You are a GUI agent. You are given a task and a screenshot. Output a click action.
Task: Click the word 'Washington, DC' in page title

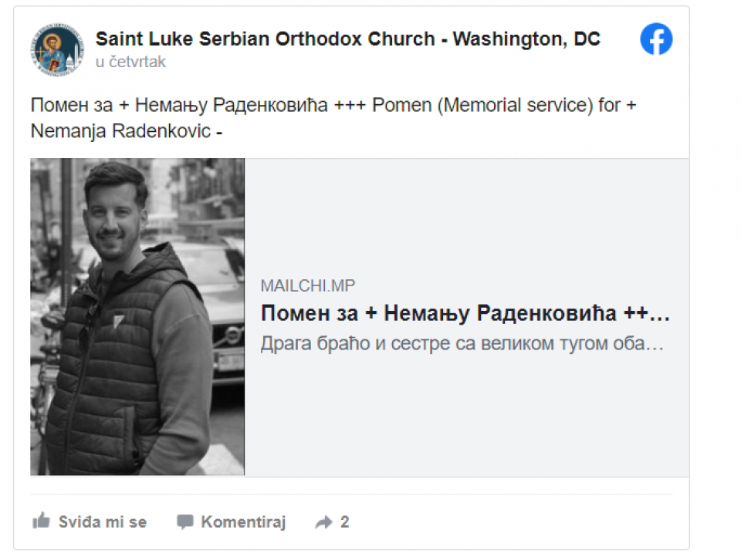(x=526, y=39)
